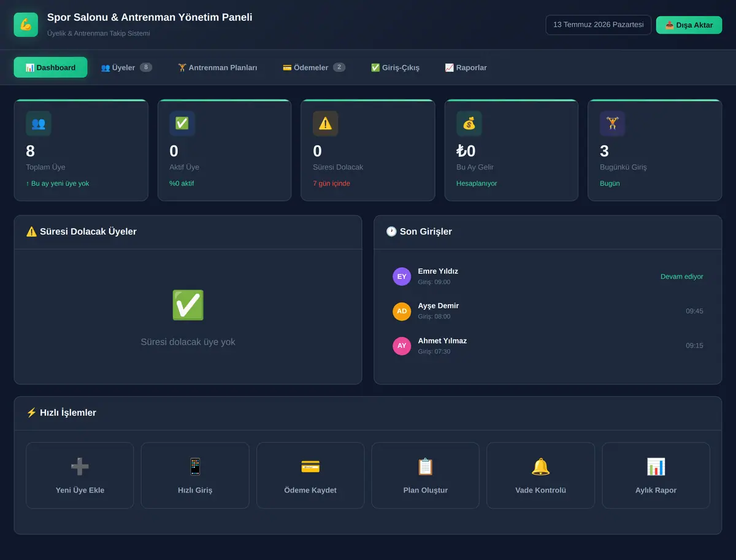Click the credit card icon for Ödeme Kaydet
The height and width of the screenshot is (560, 736).
(x=310, y=467)
